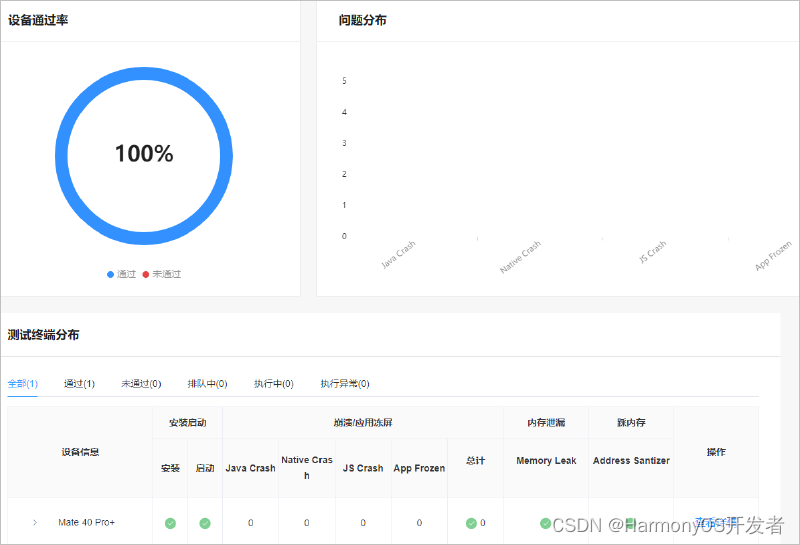Click the 设备通过率 panel title
The height and width of the screenshot is (545, 800).
pyautogui.click(x=38, y=20)
